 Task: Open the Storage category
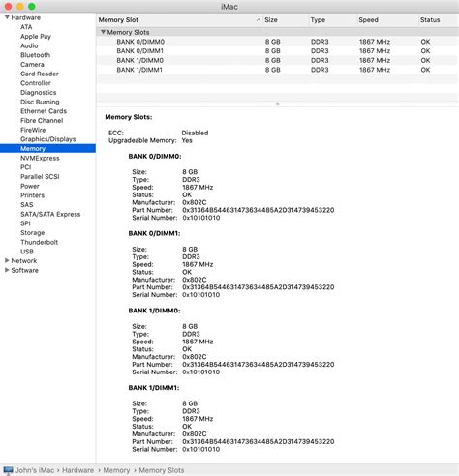32,233
